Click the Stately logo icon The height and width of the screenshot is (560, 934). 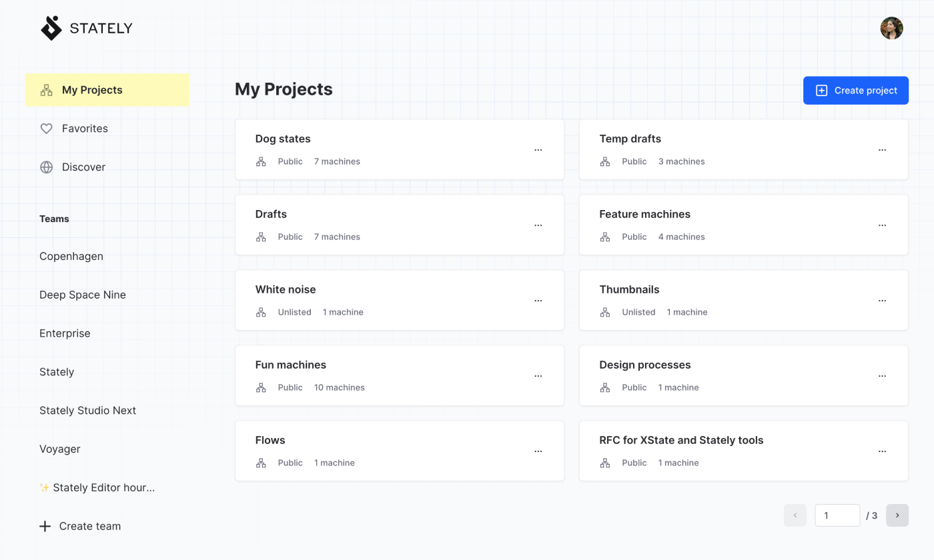pos(51,28)
